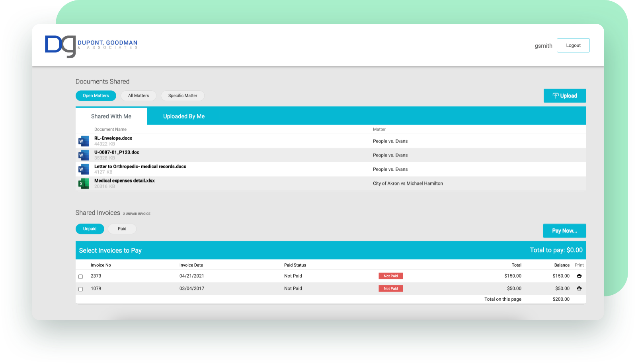Open the Excel icon for Medical expenses detail
This screenshot has height=364, width=636.
[x=84, y=183]
